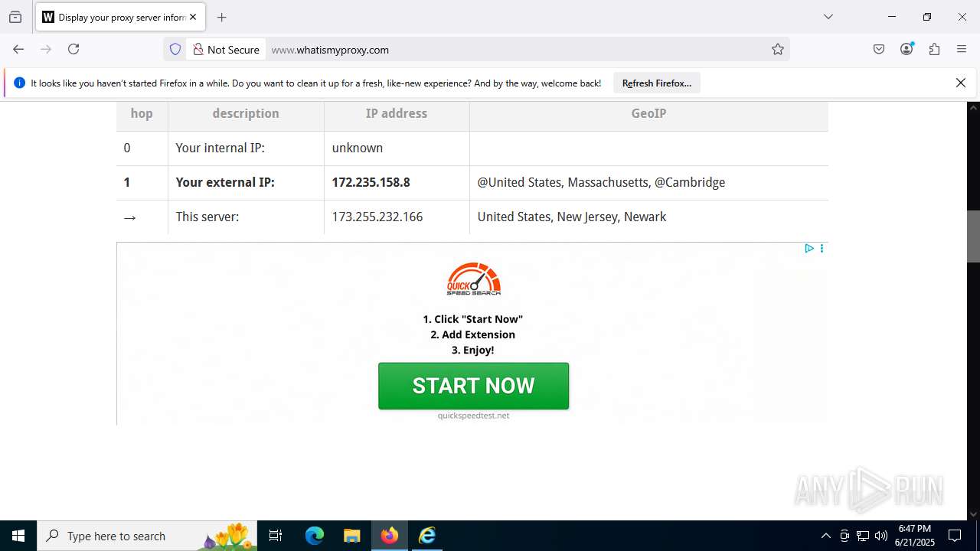The image size is (980, 551).
Task: Click the Newark GeoIP location cell
Action: [648, 217]
